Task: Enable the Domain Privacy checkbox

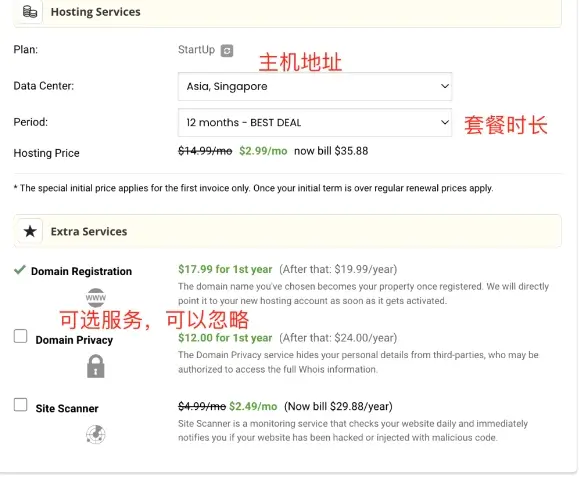Action: pos(20,336)
